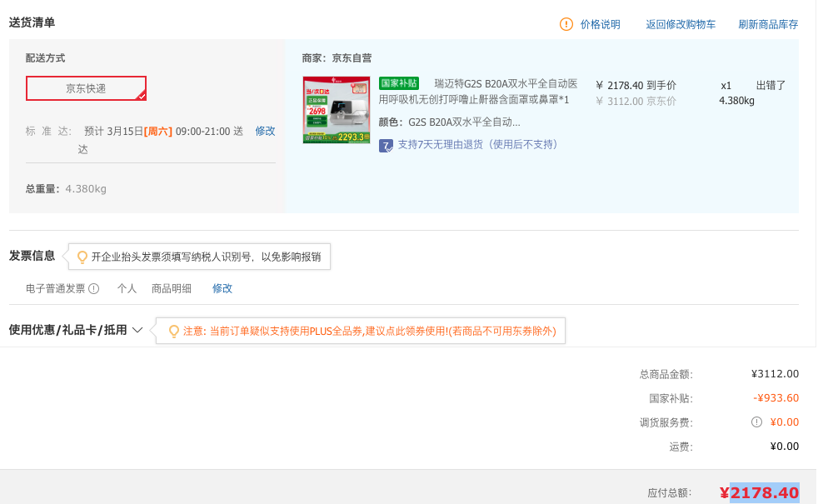Click the 商家：京东自营 seller label

click(x=337, y=57)
